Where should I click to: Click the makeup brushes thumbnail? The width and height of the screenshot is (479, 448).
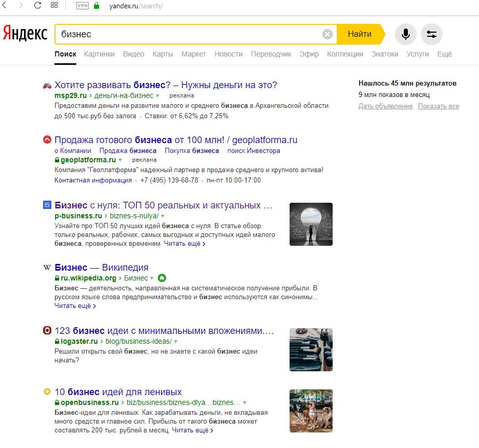(311, 349)
